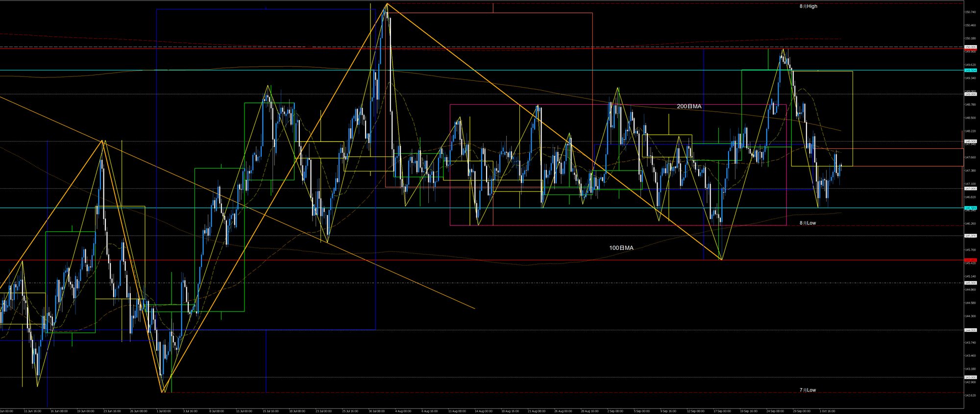Click the 148.000 price axis tag
Screen dimensions: 980x414
pos(970,141)
